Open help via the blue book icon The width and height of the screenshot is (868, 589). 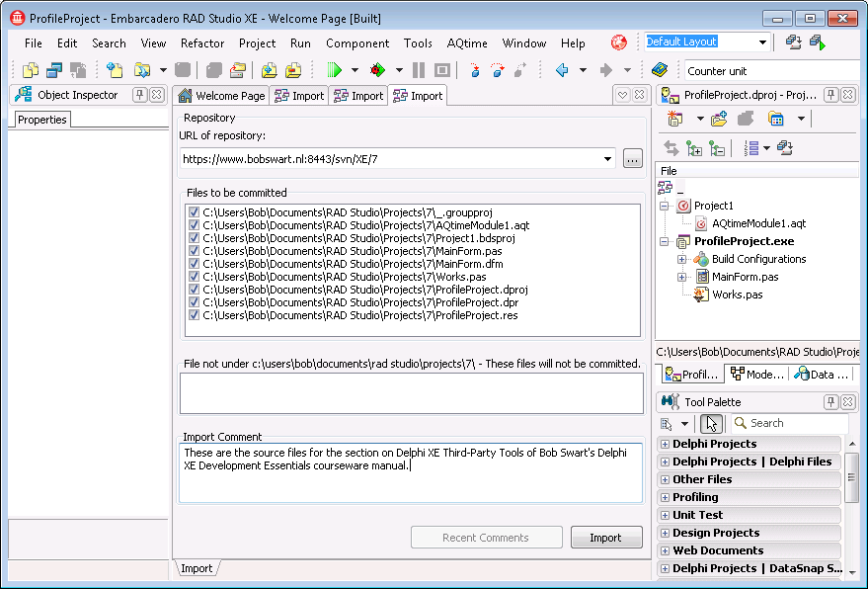point(660,70)
